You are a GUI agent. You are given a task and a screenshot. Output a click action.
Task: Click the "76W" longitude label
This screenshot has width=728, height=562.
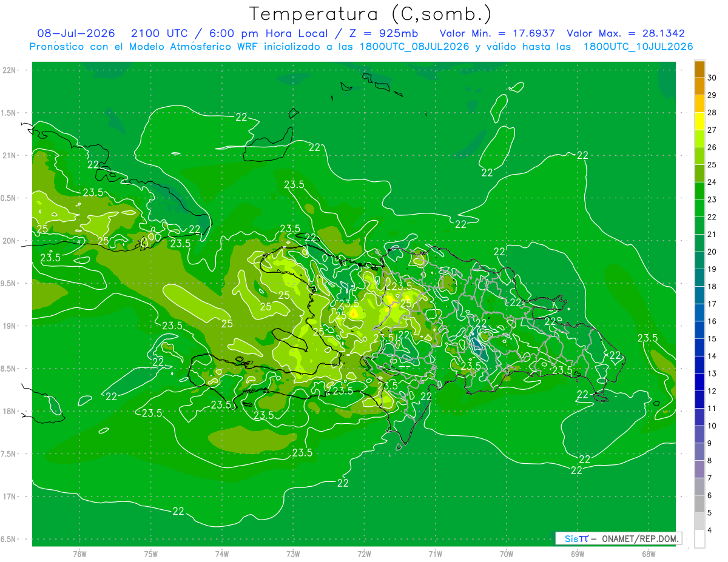coord(79,554)
